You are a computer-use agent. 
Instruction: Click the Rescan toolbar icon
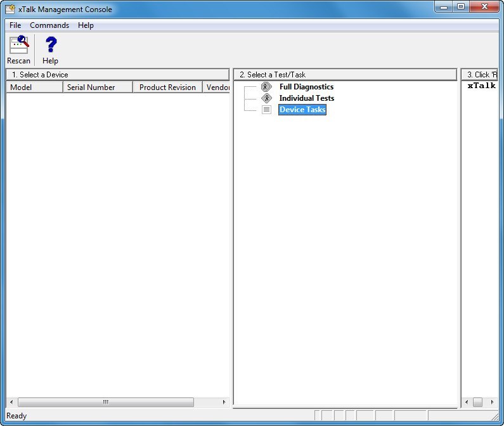pyautogui.click(x=19, y=45)
